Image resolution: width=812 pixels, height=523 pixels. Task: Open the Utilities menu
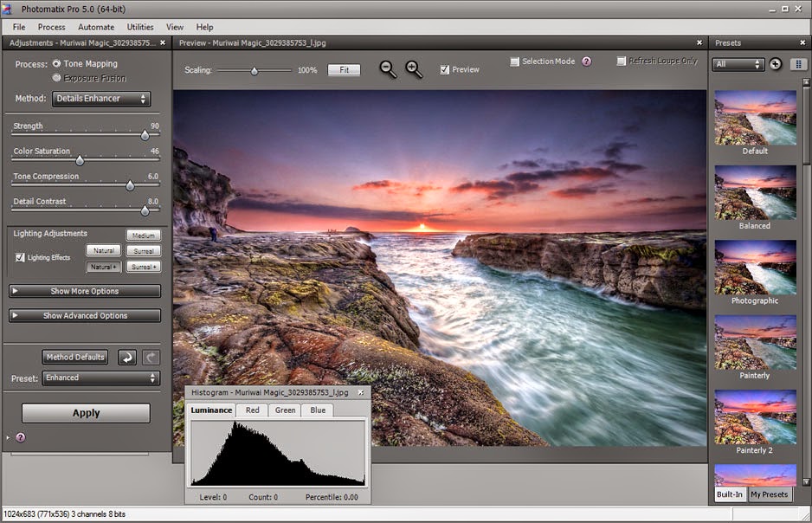140,27
